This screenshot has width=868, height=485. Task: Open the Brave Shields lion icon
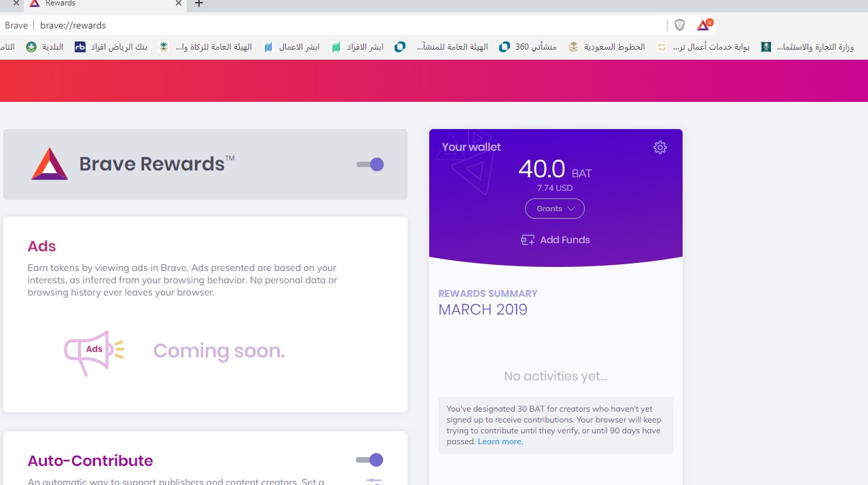coord(680,25)
